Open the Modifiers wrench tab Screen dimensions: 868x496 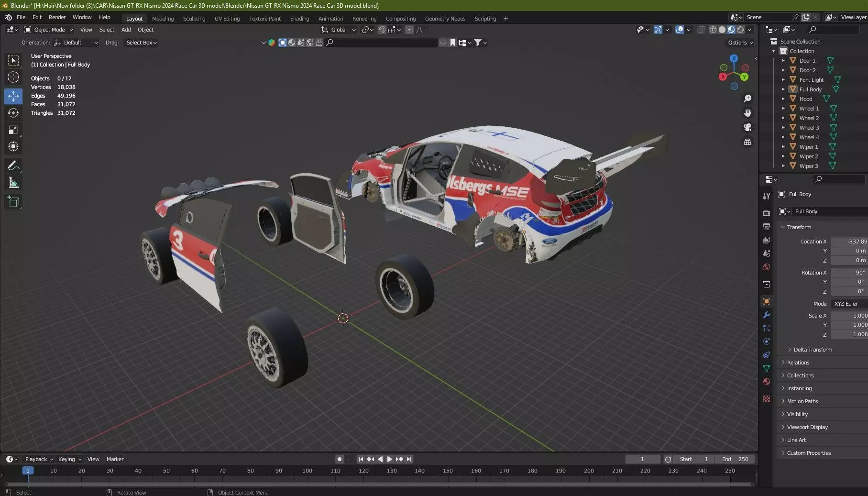[767, 315]
